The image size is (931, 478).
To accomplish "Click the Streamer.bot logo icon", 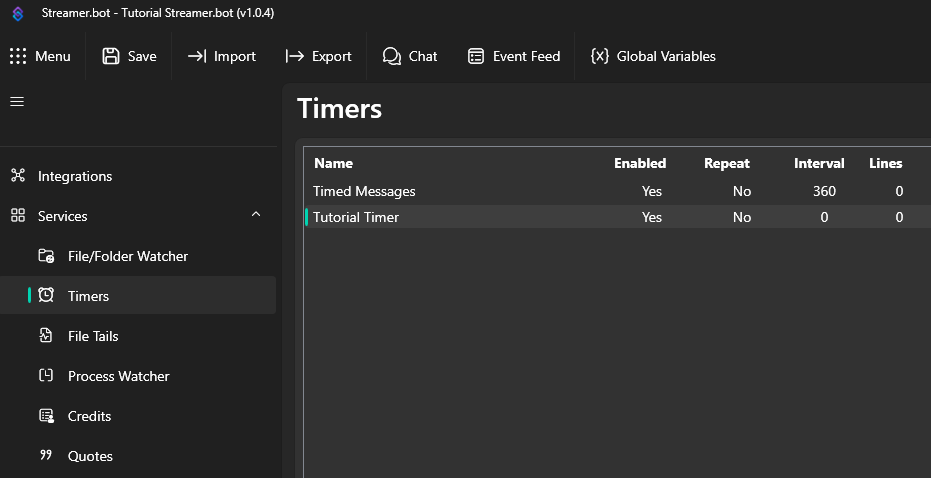I will [18, 14].
